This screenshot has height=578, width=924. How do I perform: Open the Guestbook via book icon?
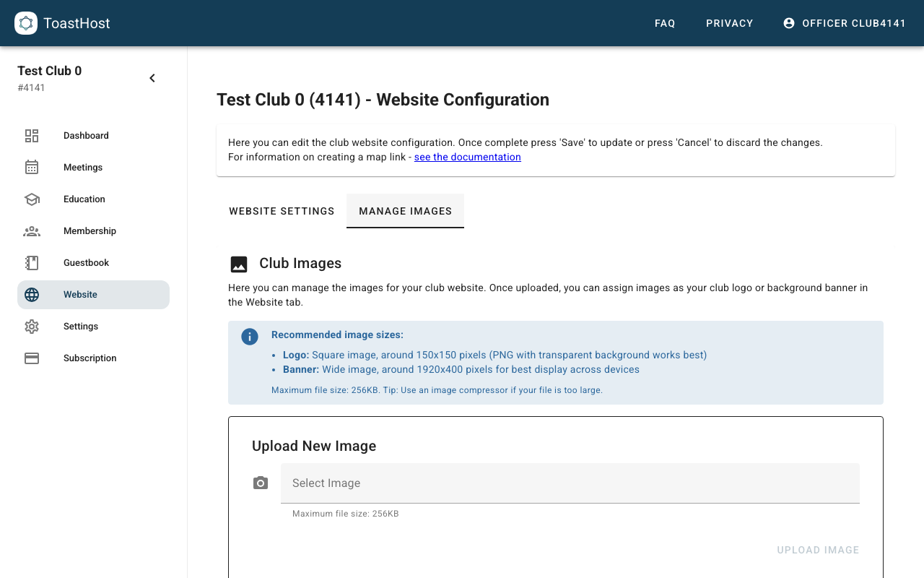click(32, 262)
